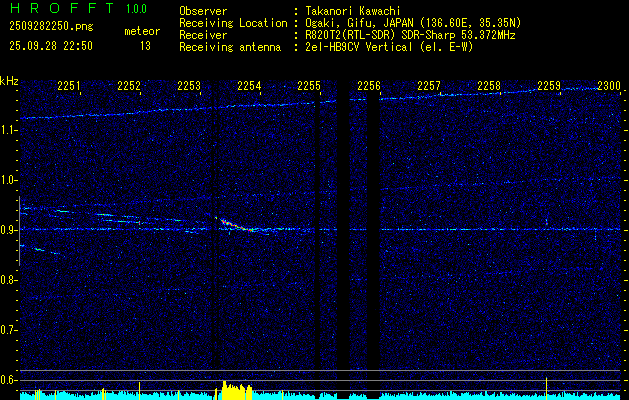Click the 0.6 kHz axis label
629x400 pixels.
point(7,380)
